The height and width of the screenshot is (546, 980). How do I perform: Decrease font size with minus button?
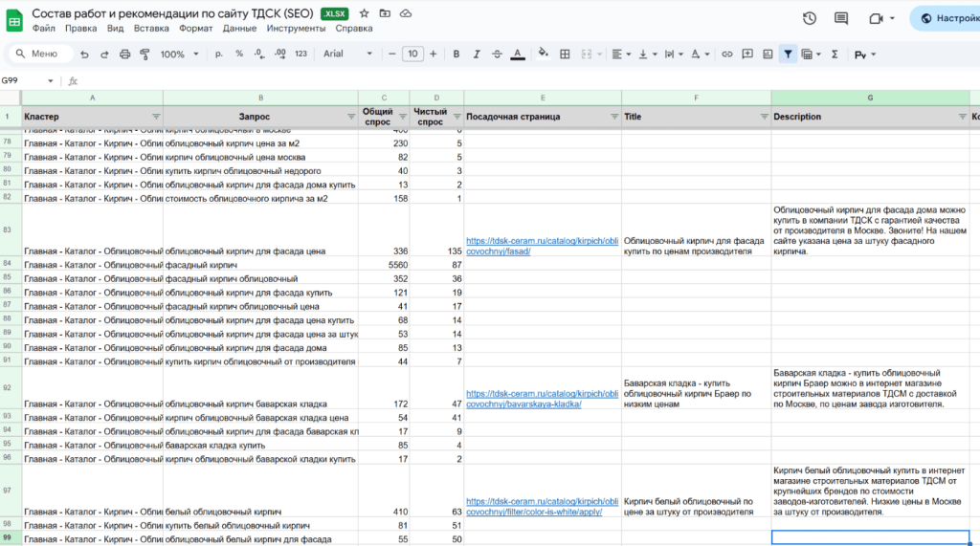click(x=391, y=55)
